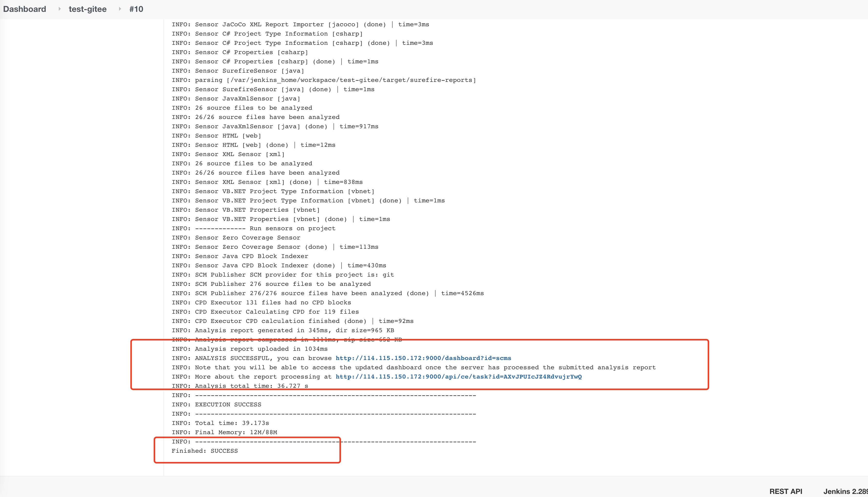Image resolution: width=868 pixels, height=497 pixels.
Task: Click 'XML Sensor [xml] (done)' time=838ms line
Action: point(267,182)
